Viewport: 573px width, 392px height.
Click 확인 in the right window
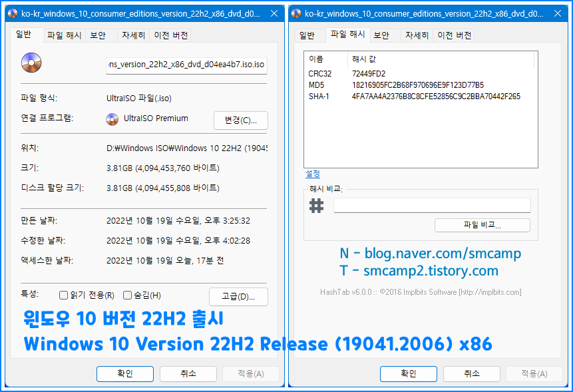(x=409, y=374)
